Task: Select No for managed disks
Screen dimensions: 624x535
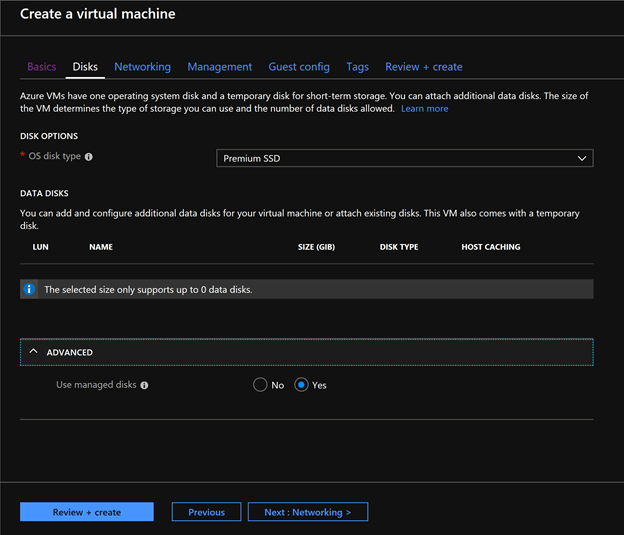Action: coord(260,385)
